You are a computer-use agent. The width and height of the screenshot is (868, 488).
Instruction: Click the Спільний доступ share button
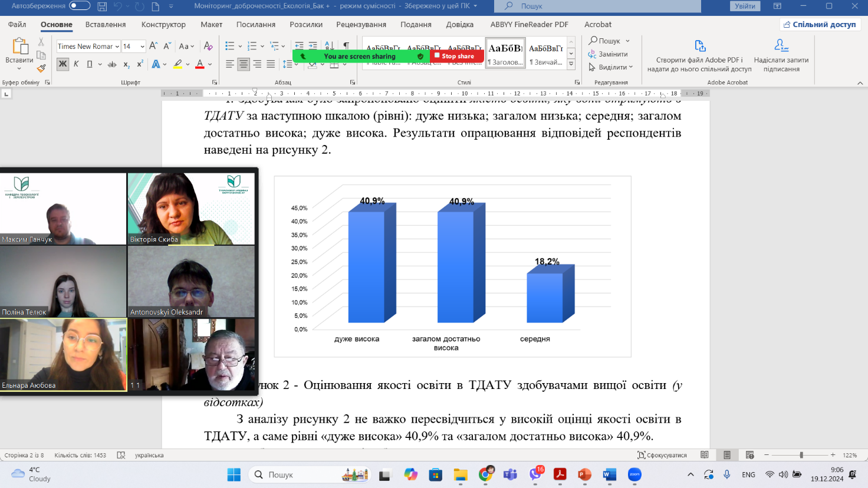click(820, 24)
